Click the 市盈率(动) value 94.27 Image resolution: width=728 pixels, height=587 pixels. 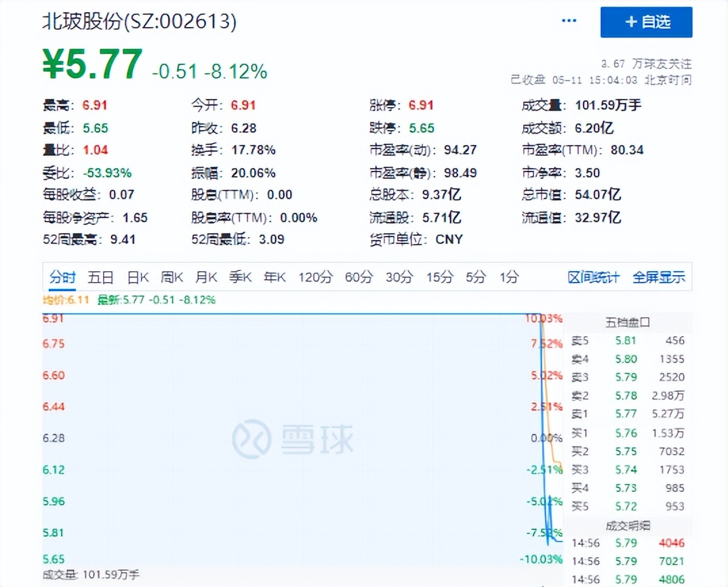460,150
